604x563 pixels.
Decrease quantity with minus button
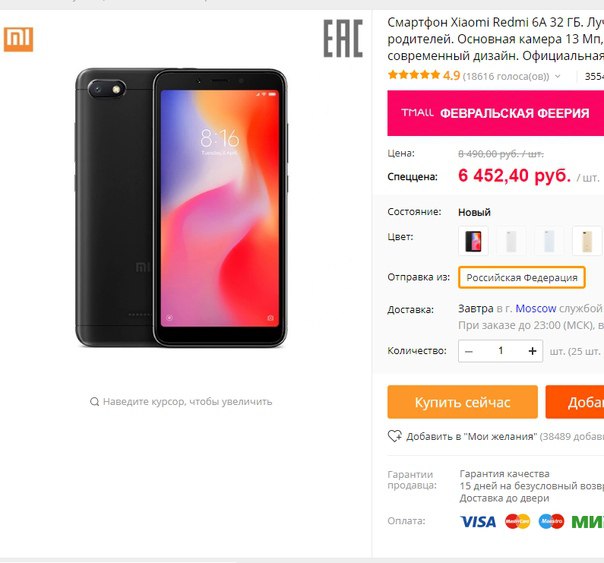(469, 351)
